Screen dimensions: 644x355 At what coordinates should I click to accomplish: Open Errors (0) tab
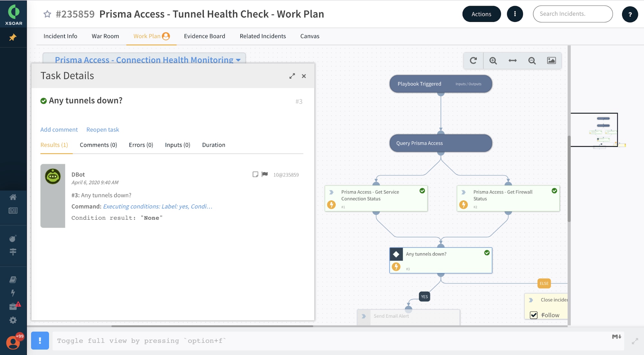coord(141,145)
